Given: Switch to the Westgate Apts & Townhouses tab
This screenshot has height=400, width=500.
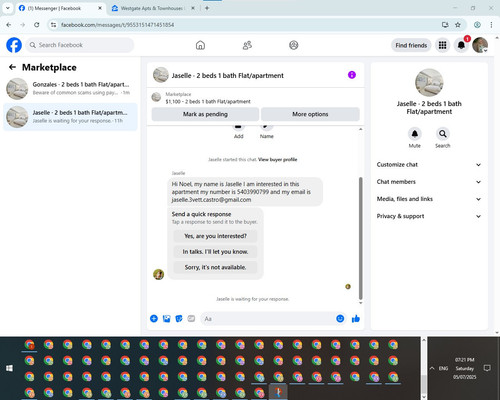Looking at the screenshot, I should pos(153,8).
